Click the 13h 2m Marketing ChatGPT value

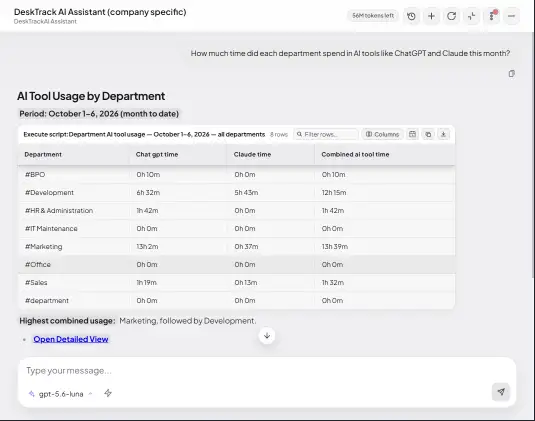[x=147, y=247]
